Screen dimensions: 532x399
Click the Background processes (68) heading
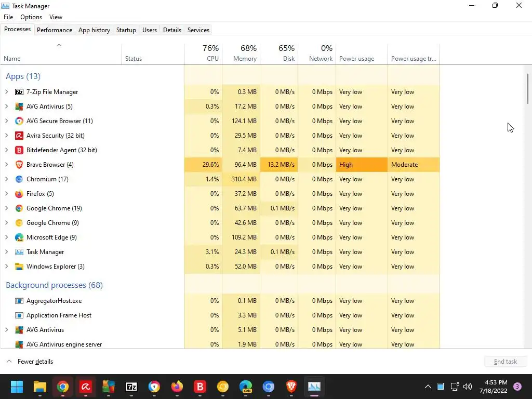[54, 285]
